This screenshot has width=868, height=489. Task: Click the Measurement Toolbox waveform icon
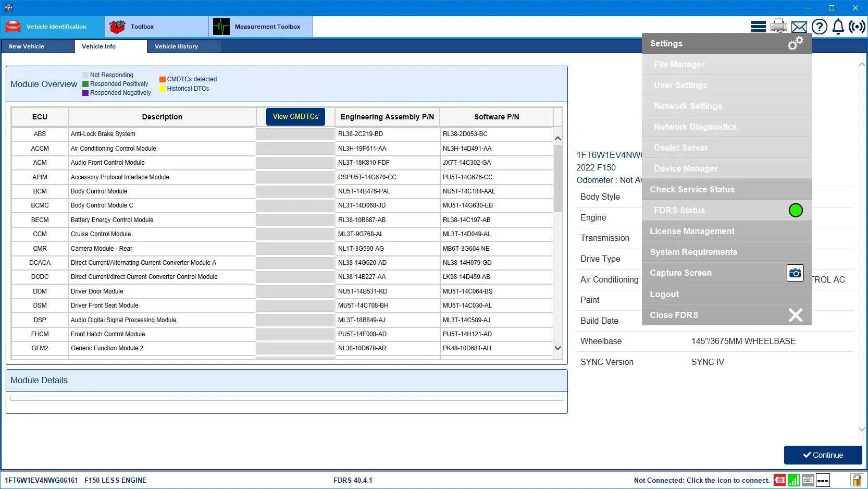[x=221, y=27]
